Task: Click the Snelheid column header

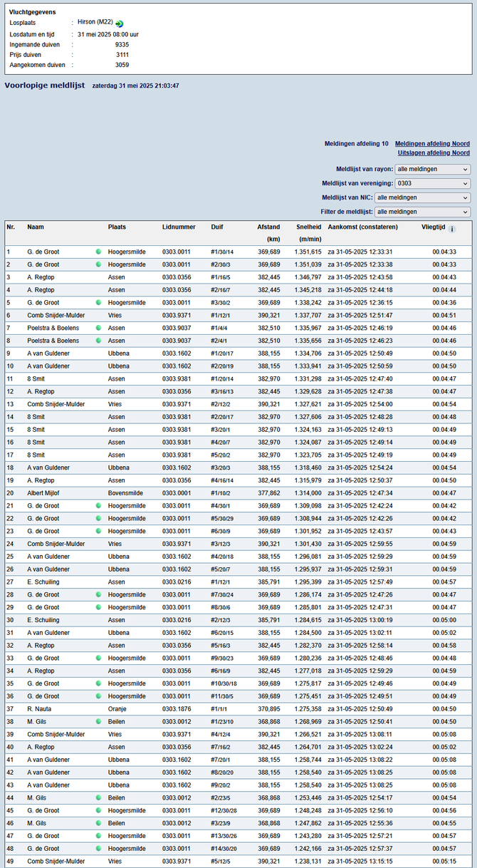Action: click(308, 227)
